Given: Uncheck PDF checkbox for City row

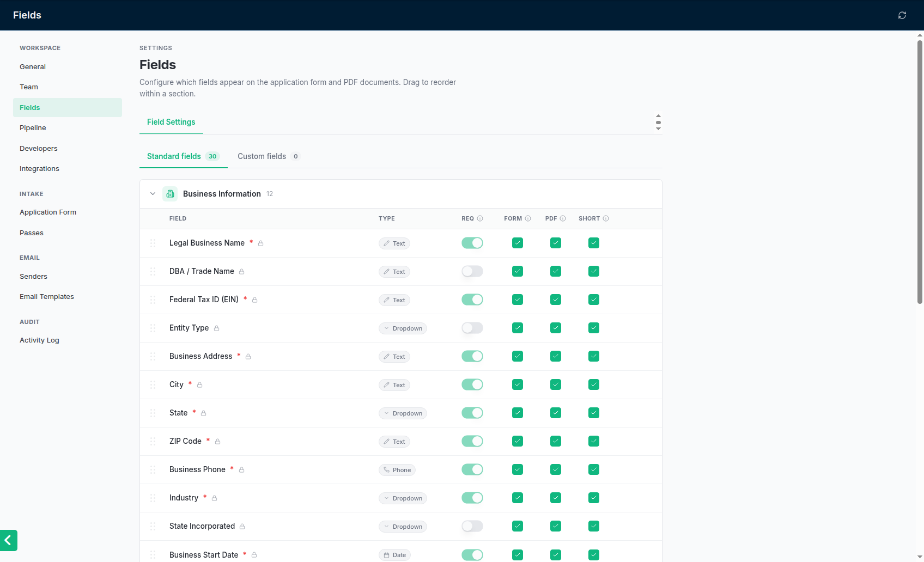Looking at the screenshot, I should point(556,384).
